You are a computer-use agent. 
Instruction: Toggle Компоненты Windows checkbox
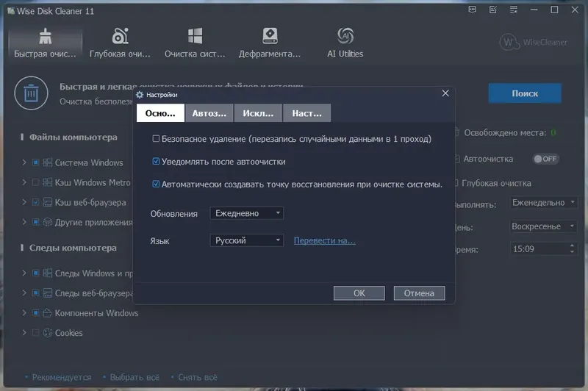pos(35,312)
